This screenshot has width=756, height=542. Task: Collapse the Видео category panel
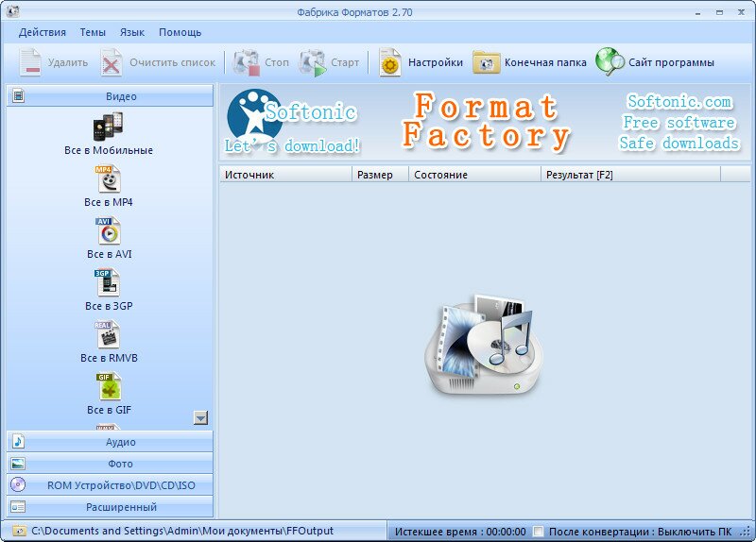[110, 96]
